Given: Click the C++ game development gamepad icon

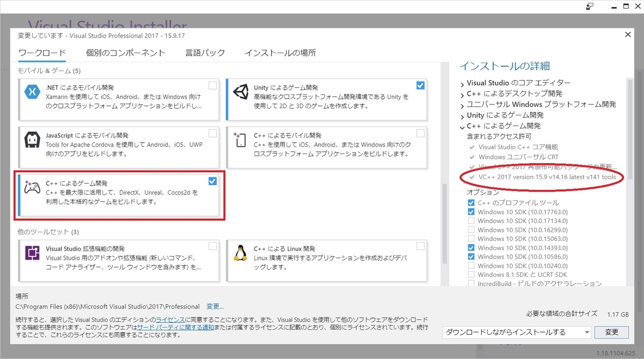Looking at the screenshot, I should (x=33, y=187).
